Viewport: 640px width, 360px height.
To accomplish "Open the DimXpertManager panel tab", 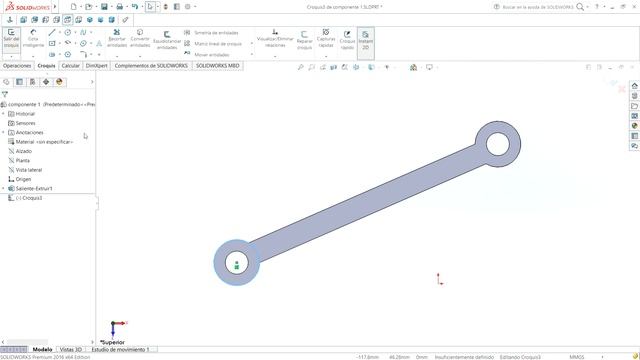I will tap(46, 82).
